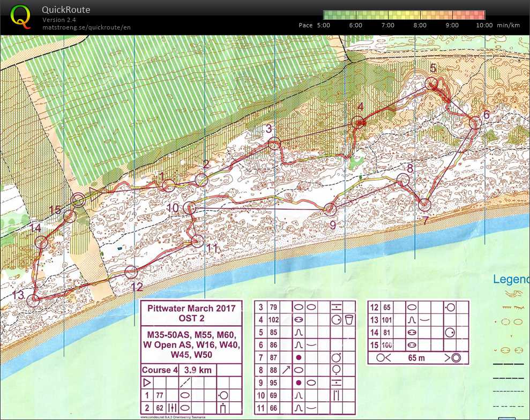The height and width of the screenshot is (420, 530).
Task: Click the finish double-circle on map
Action: coord(78,200)
